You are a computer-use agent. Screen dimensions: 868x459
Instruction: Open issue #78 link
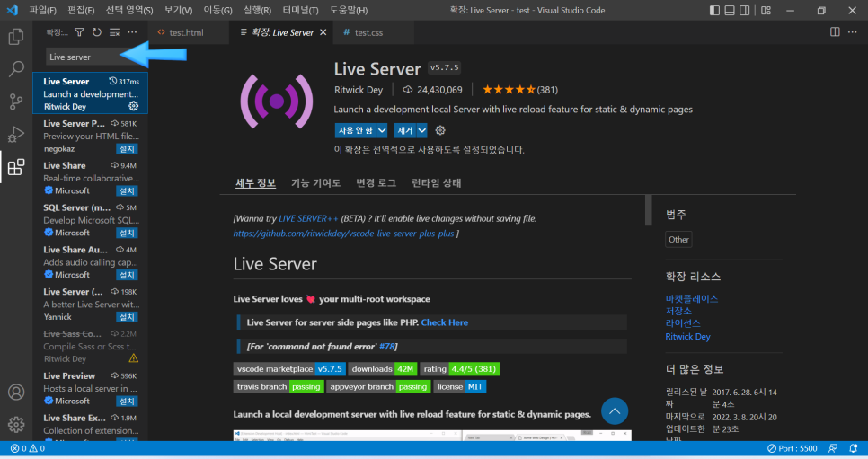tap(387, 347)
